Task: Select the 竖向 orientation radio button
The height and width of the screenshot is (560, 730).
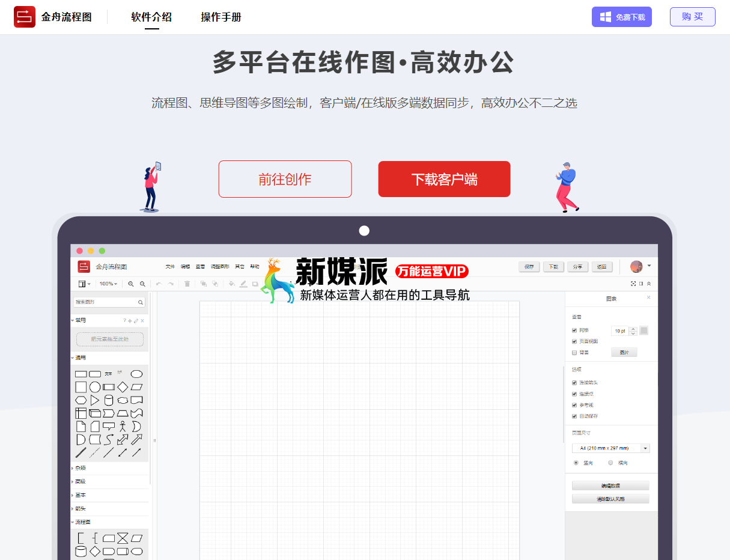Action: click(576, 463)
